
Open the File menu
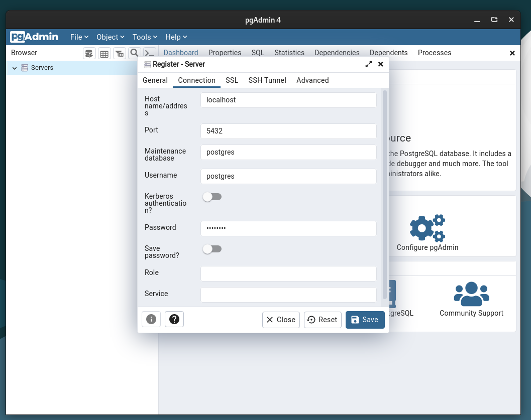[79, 37]
